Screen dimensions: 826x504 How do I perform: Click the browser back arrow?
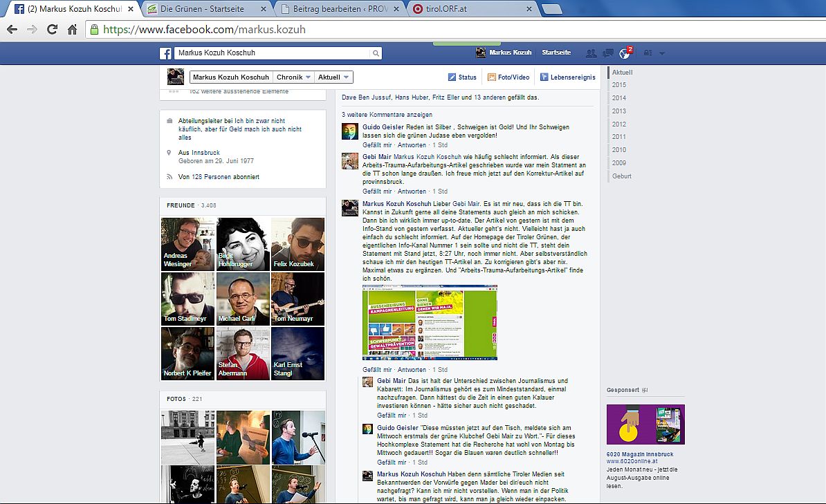(12, 30)
